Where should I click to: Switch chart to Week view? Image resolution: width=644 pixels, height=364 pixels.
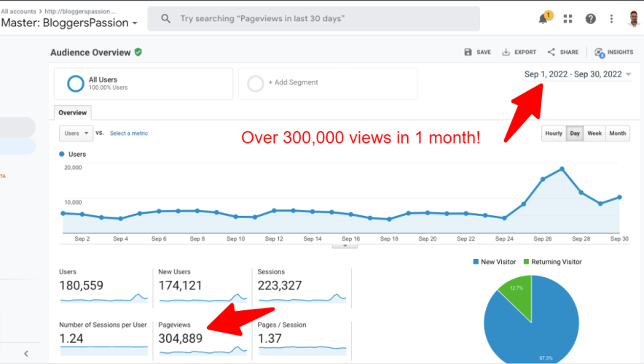[x=594, y=133]
